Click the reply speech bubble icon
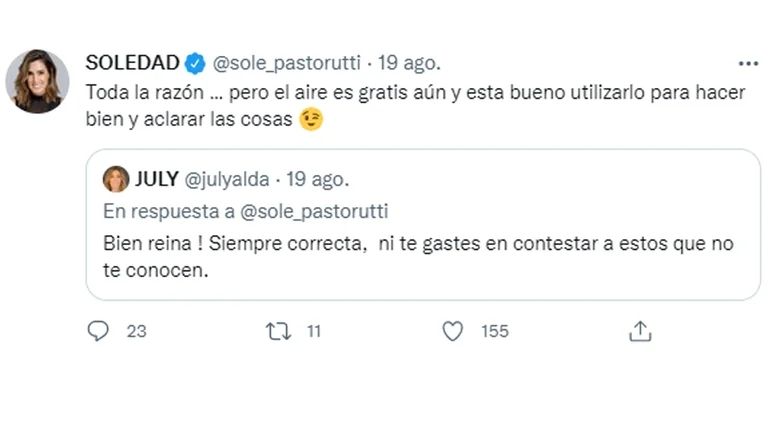 point(98,330)
